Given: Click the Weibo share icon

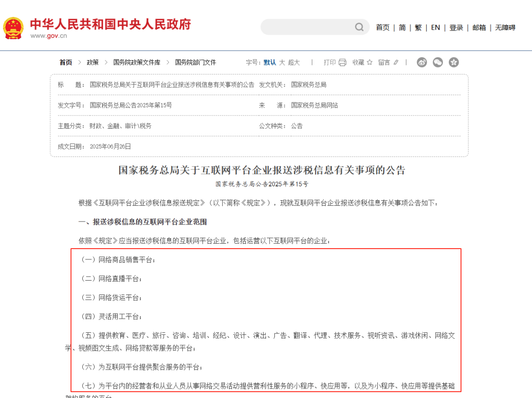Looking at the screenshot, I should pyautogui.click(x=422, y=62).
